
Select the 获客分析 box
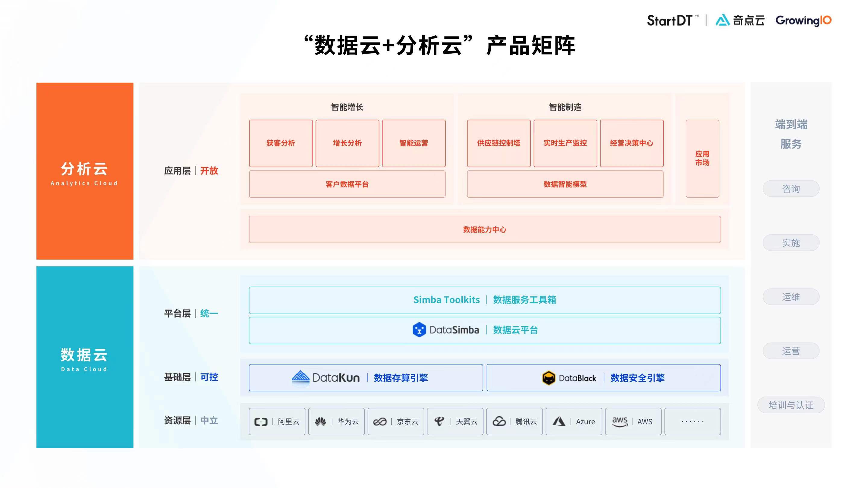click(x=281, y=143)
